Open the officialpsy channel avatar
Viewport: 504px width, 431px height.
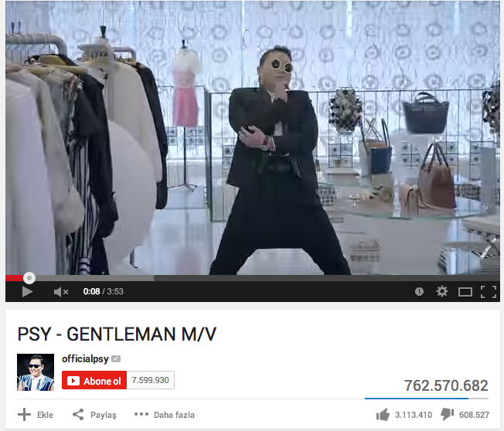coord(36,372)
